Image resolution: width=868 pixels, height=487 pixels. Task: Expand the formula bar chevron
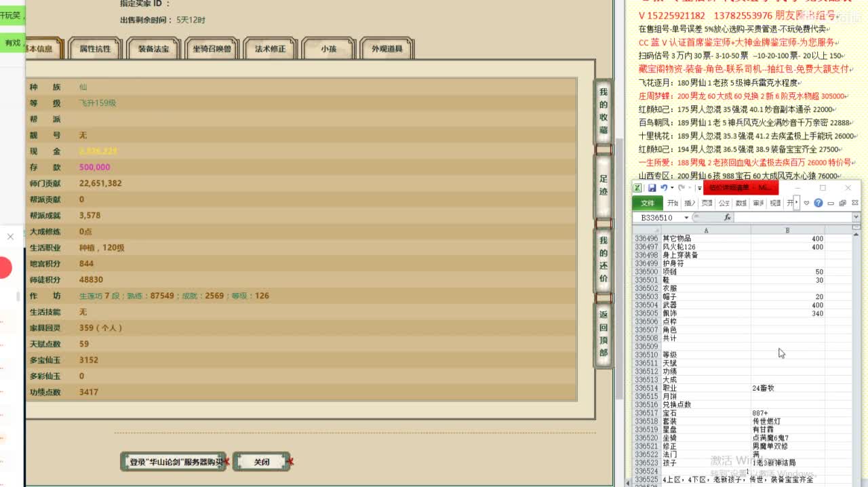click(x=856, y=218)
